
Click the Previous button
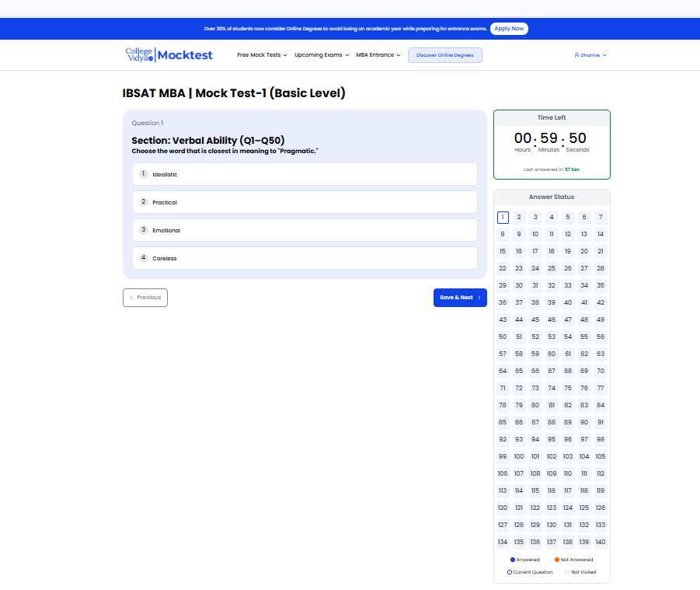click(x=145, y=298)
